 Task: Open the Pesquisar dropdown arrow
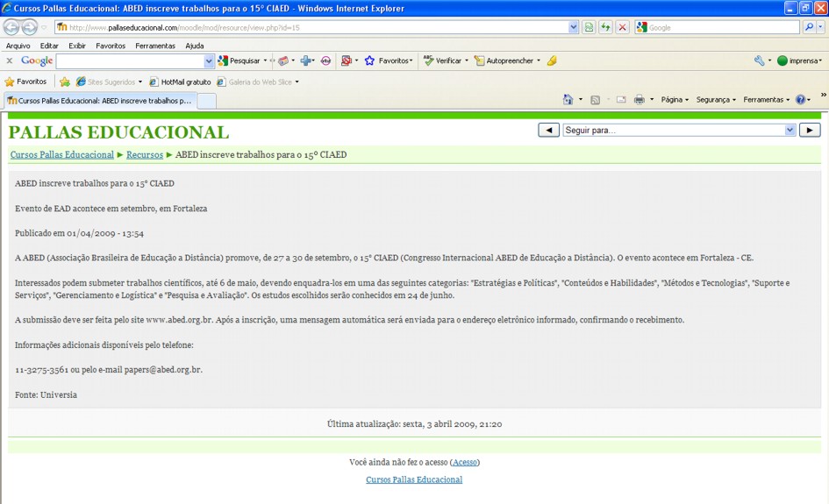click(x=266, y=60)
